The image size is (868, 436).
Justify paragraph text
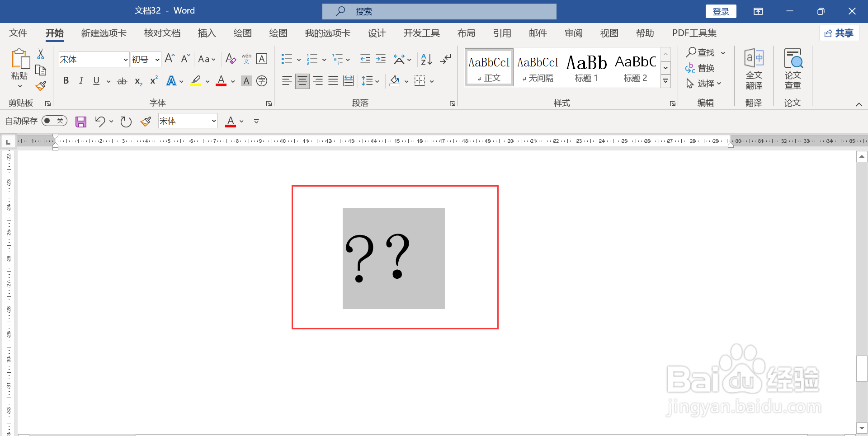(333, 81)
